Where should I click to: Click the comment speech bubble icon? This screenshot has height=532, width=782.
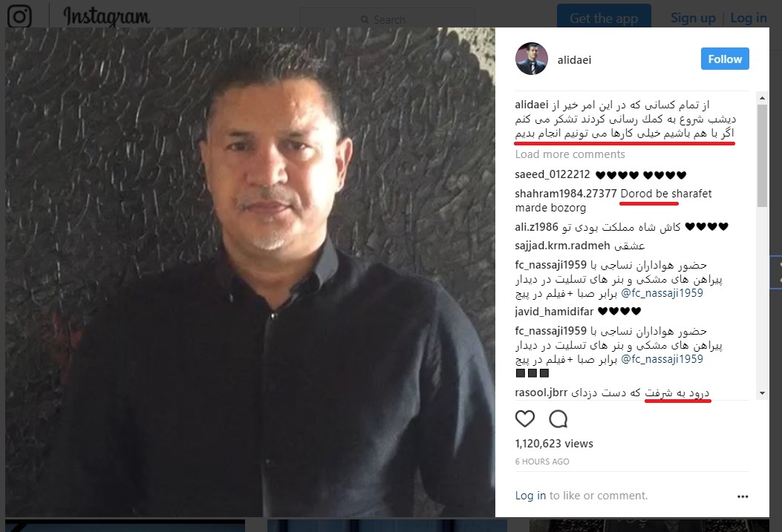point(558,419)
